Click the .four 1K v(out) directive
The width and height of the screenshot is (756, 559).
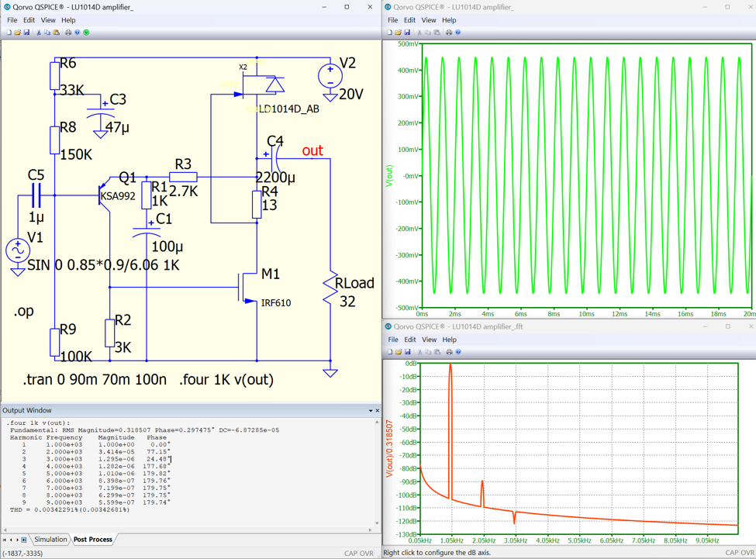[x=226, y=380]
